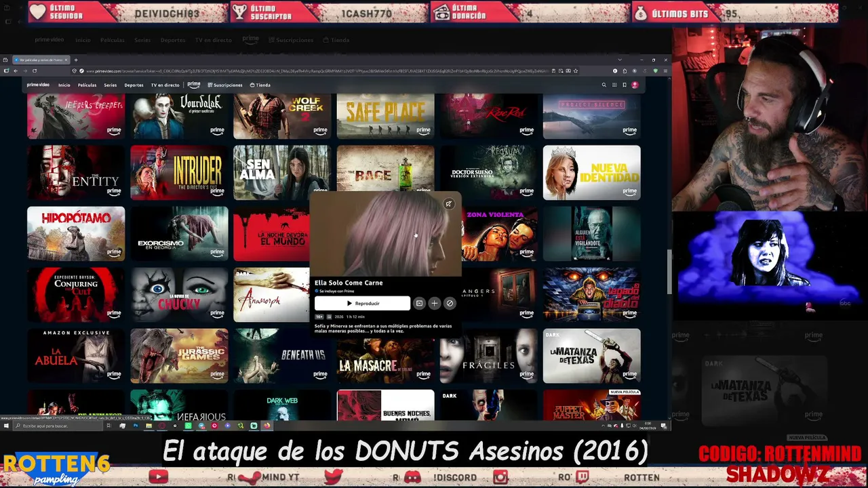
Task: Open the Sen Alma thumbnail
Action: pyautogui.click(x=282, y=173)
